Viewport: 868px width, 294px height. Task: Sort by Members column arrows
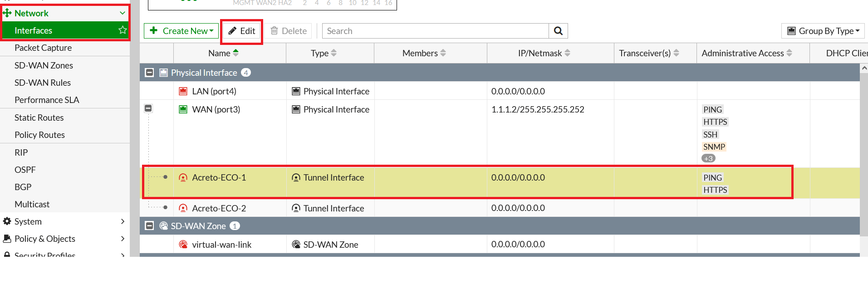point(443,53)
